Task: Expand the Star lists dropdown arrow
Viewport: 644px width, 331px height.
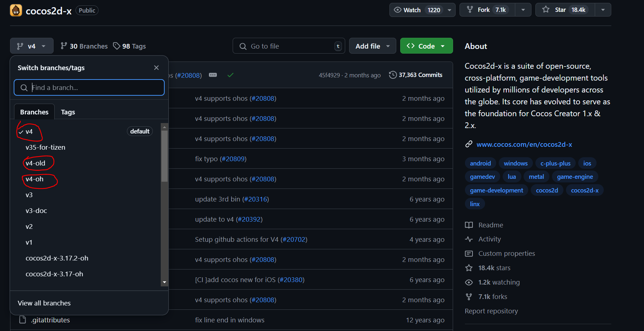Action: pyautogui.click(x=603, y=10)
